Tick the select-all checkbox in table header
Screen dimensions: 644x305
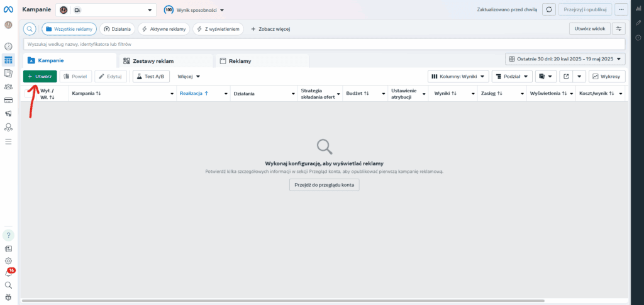(x=30, y=93)
